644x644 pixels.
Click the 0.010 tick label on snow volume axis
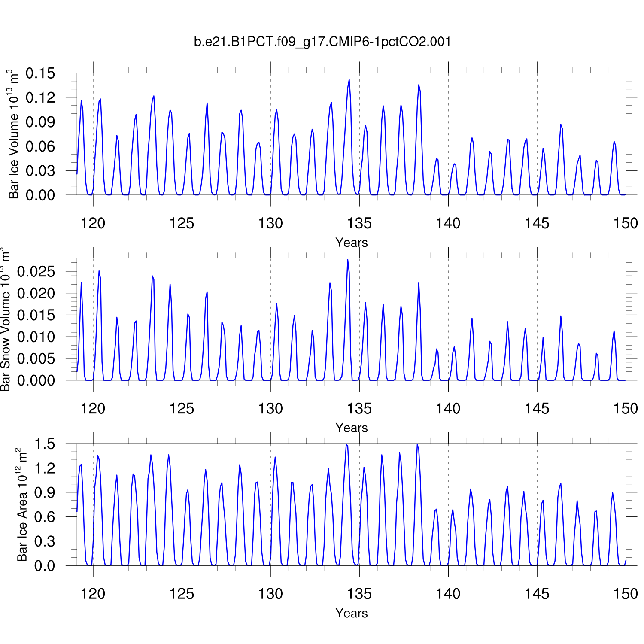coord(36,337)
